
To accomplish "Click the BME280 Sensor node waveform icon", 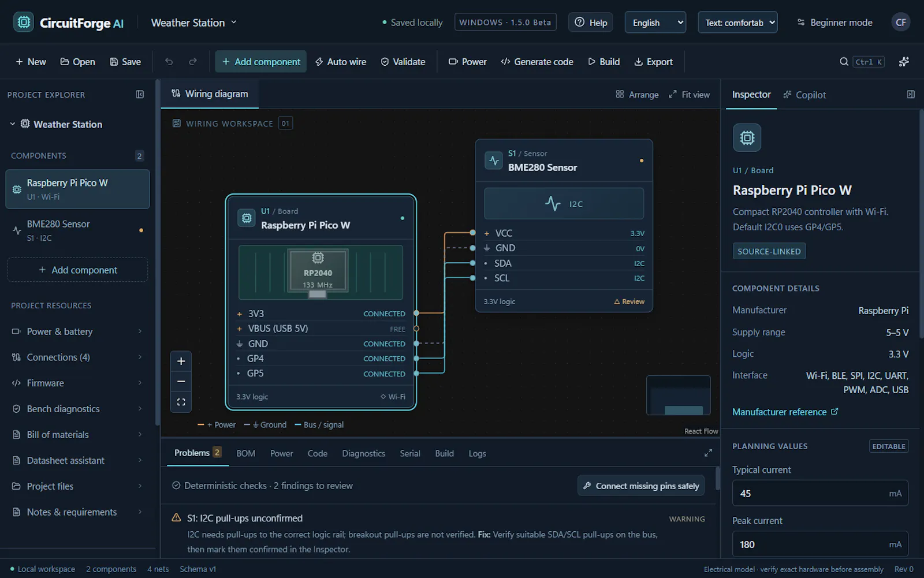I will point(494,161).
